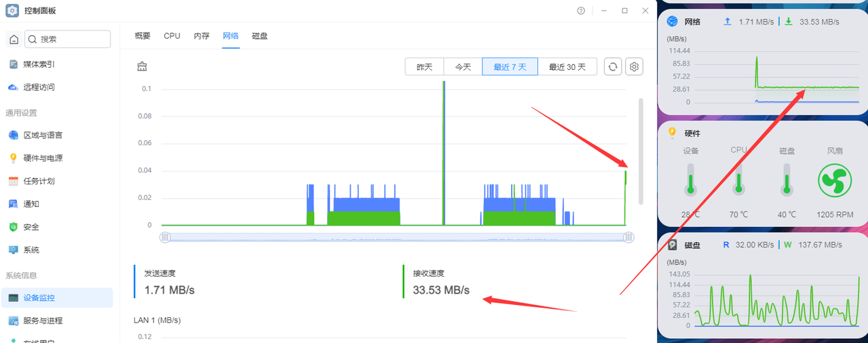Open chart settings gear icon
The width and height of the screenshot is (868, 343).
634,66
